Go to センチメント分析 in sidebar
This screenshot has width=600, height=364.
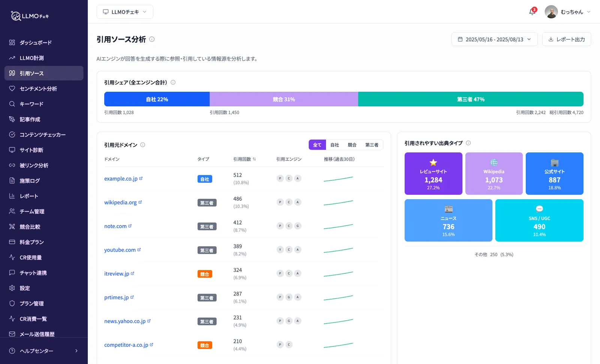point(44,89)
